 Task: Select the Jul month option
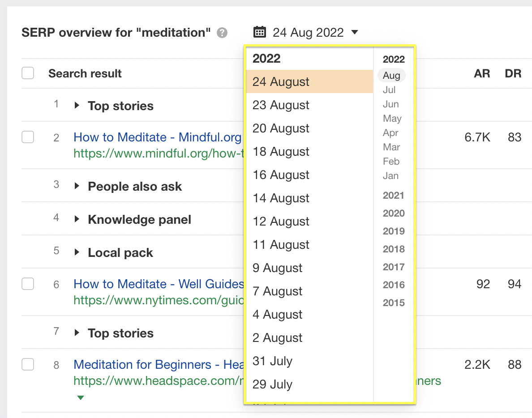[x=390, y=90]
